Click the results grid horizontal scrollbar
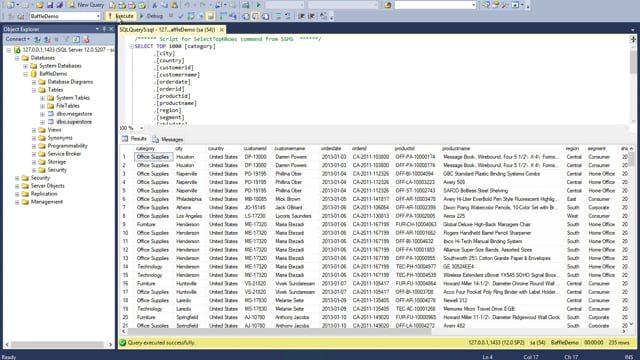 click(x=372, y=331)
